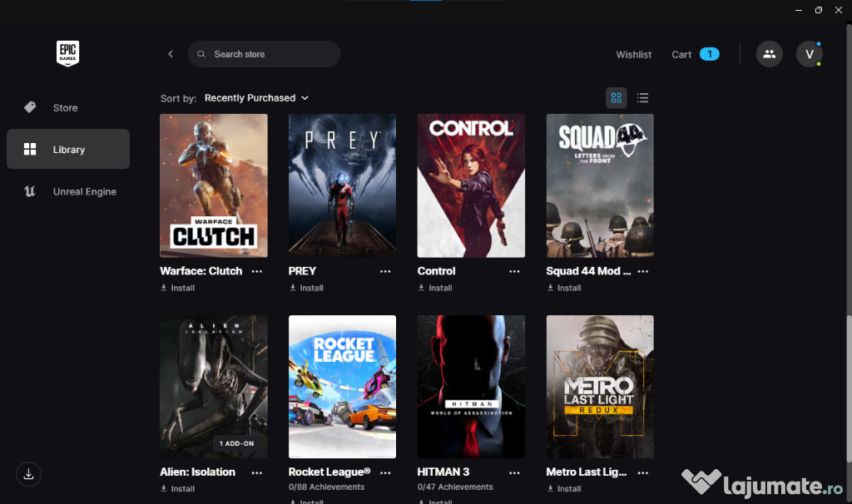Open more options for HITMAN 3
The width and height of the screenshot is (852, 504).
point(514,472)
